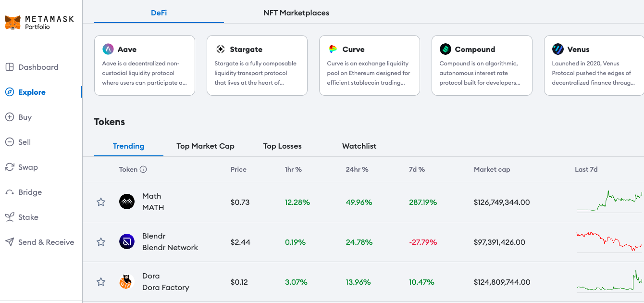
Task: Open the Watchlist tab
Action: [359, 146]
